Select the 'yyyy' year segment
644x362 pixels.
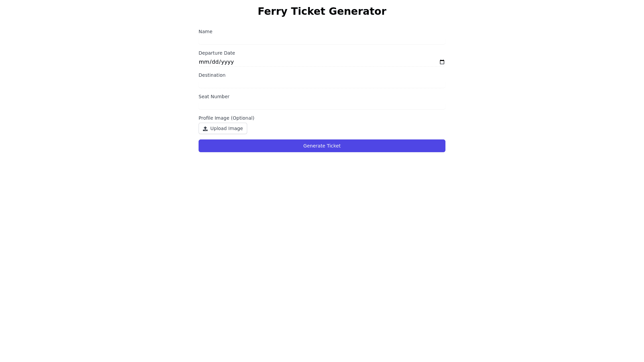(227, 62)
